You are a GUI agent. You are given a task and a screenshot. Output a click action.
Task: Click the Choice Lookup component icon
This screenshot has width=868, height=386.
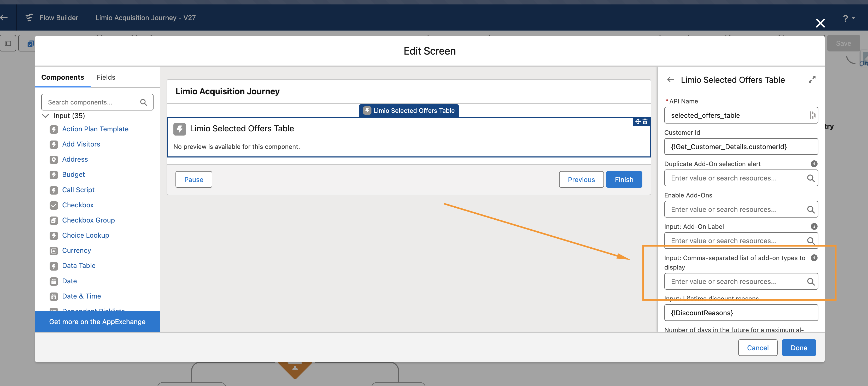[x=54, y=236]
